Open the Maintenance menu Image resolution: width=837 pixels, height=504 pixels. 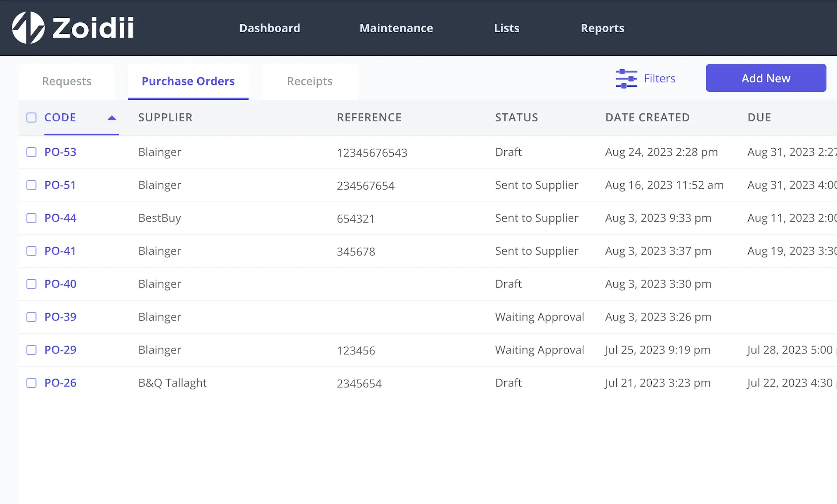[x=396, y=28]
